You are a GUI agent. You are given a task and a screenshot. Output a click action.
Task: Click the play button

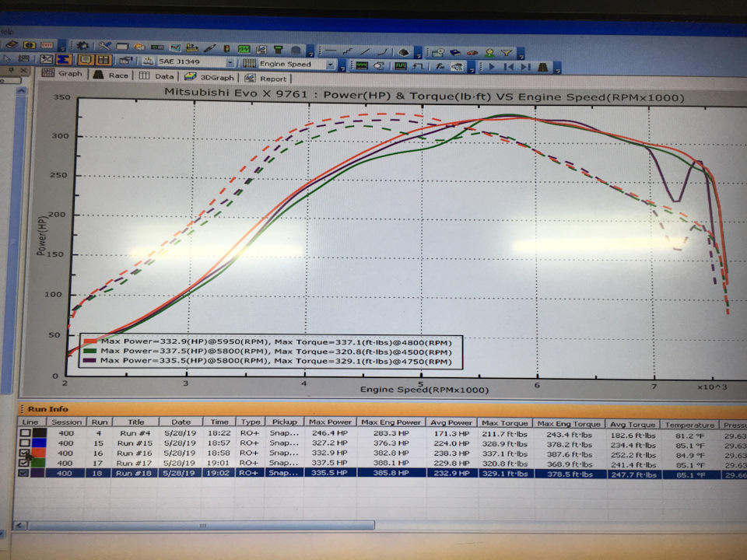point(492,67)
